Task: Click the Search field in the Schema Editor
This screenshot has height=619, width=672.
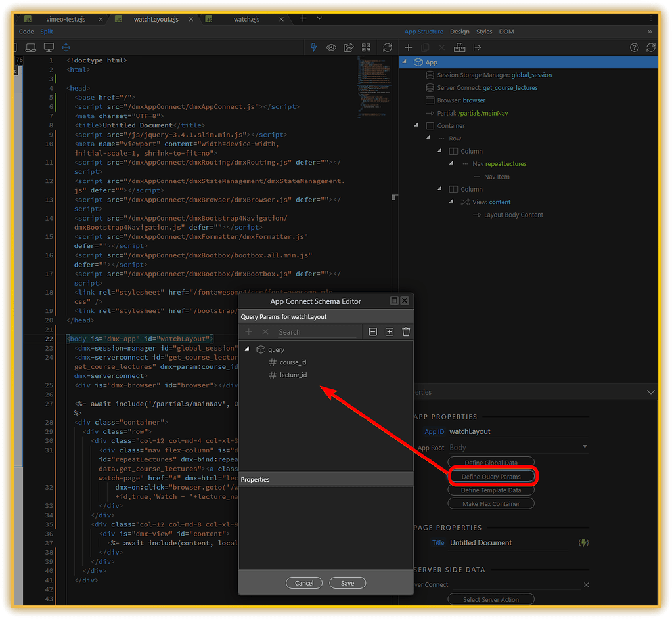Action: click(315, 332)
